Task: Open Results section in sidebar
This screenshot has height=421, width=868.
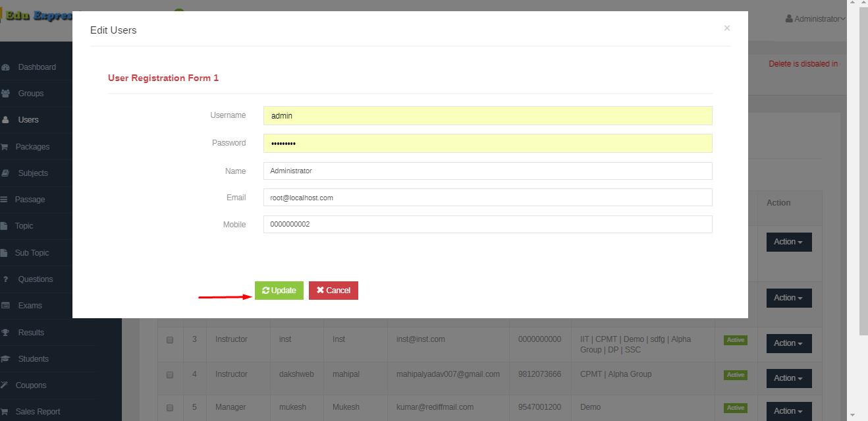Action: [31, 333]
